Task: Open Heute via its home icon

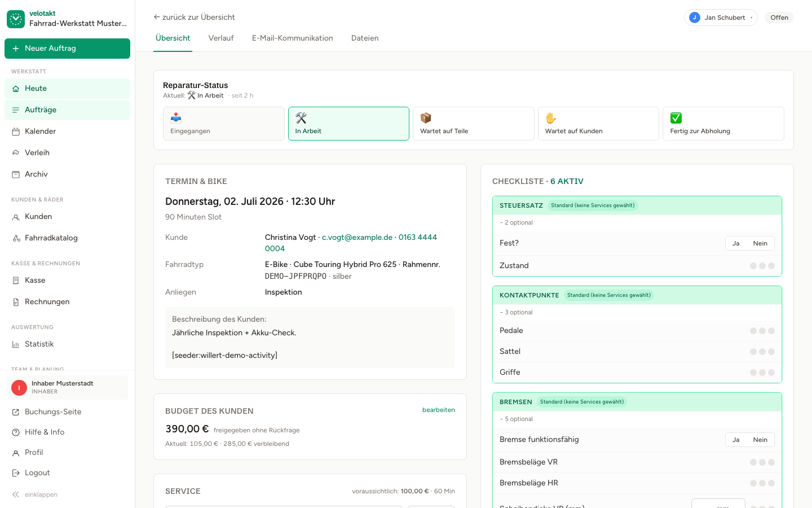Action: coord(16,89)
